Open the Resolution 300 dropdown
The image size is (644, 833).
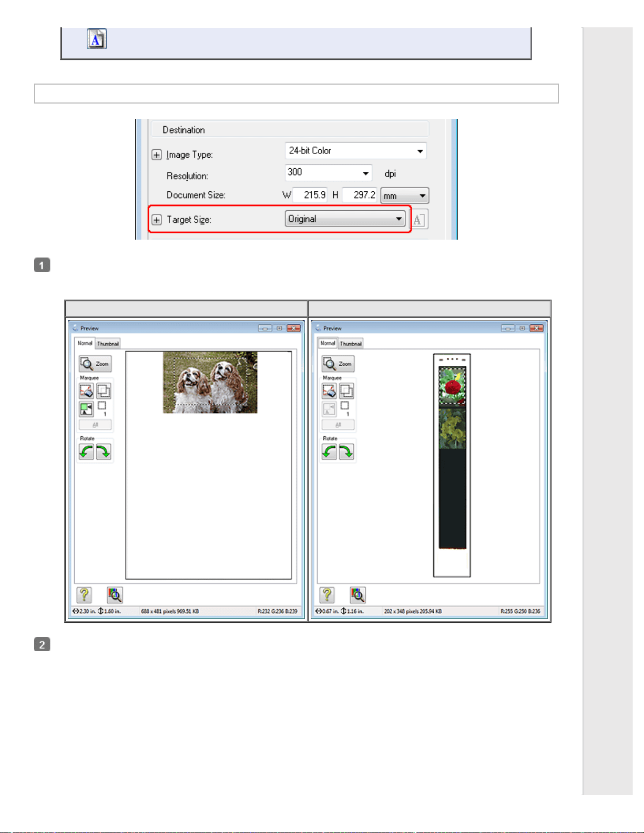point(329,172)
